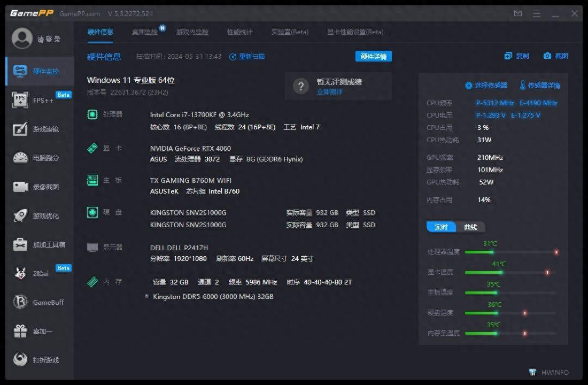Switch to 实时 real-time view

coord(441,227)
